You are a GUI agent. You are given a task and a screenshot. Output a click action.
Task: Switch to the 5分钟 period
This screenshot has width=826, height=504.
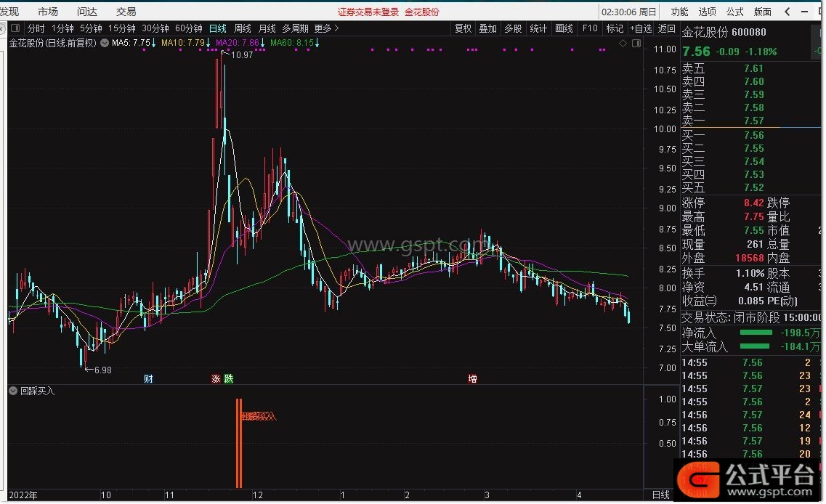click(91, 28)
